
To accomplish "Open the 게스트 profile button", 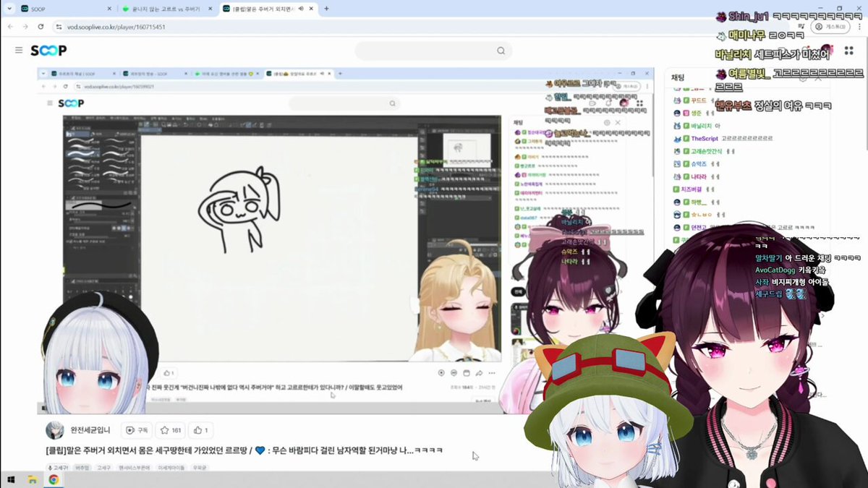I will 831,27.
